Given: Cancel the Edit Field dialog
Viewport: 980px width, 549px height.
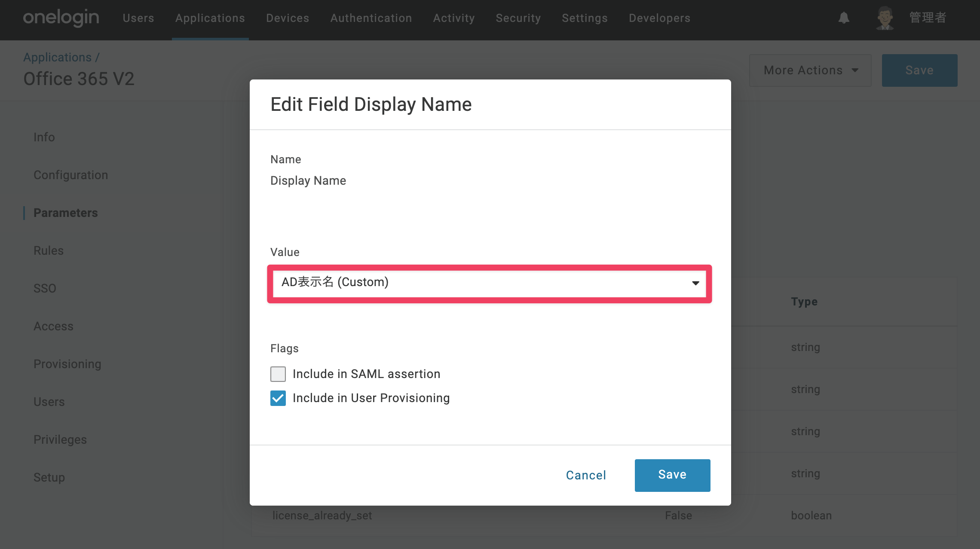Looking at the screenshot, I should click(586, 475).
